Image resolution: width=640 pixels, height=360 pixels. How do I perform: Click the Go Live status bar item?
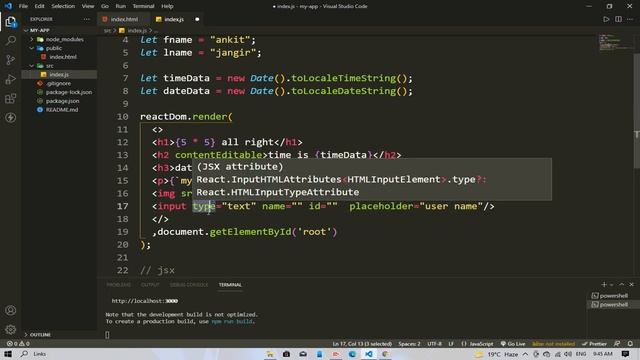tap(513, 344)
